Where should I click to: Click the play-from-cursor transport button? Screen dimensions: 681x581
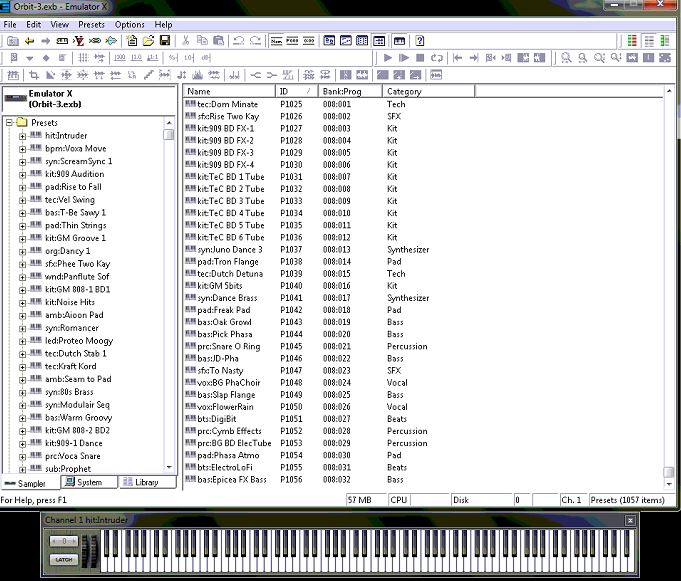click(x=404, y=58)
